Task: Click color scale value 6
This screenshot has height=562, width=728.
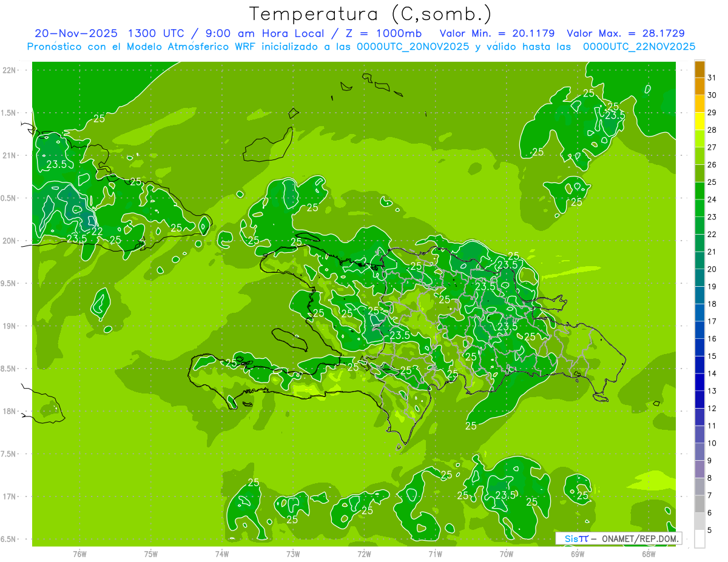Action: click(x=709, y=513)
